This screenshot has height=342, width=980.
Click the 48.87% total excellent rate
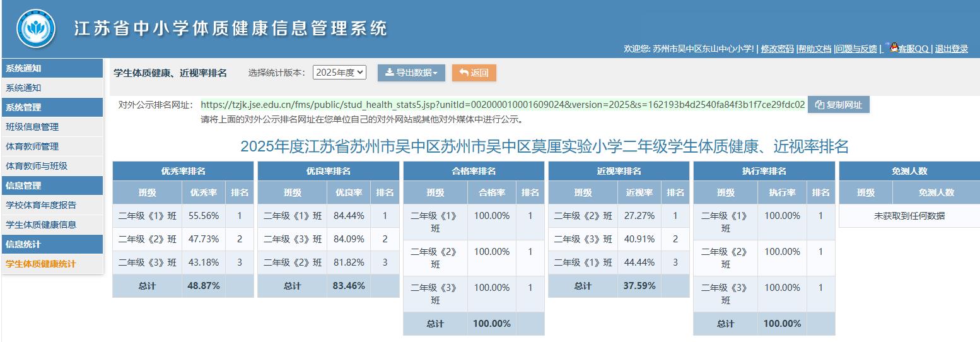[204, 286]
